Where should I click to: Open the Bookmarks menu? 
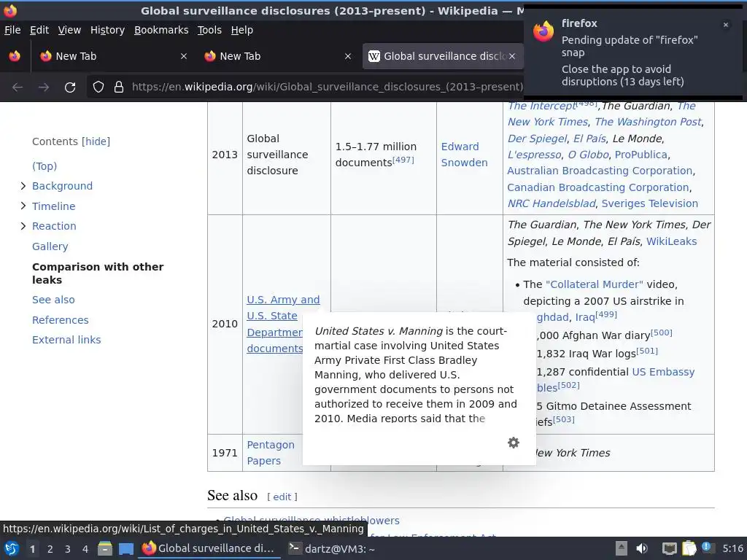coord(161,30)
